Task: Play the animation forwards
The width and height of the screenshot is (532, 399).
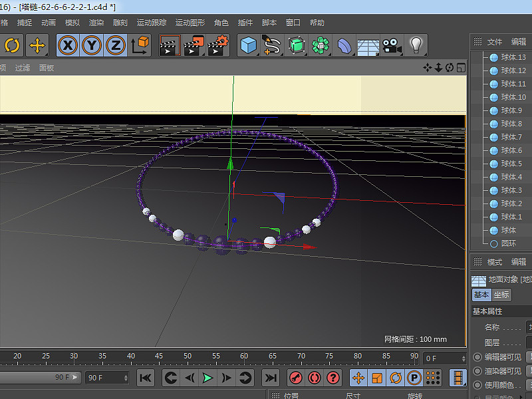Action: tap(207, 378)
